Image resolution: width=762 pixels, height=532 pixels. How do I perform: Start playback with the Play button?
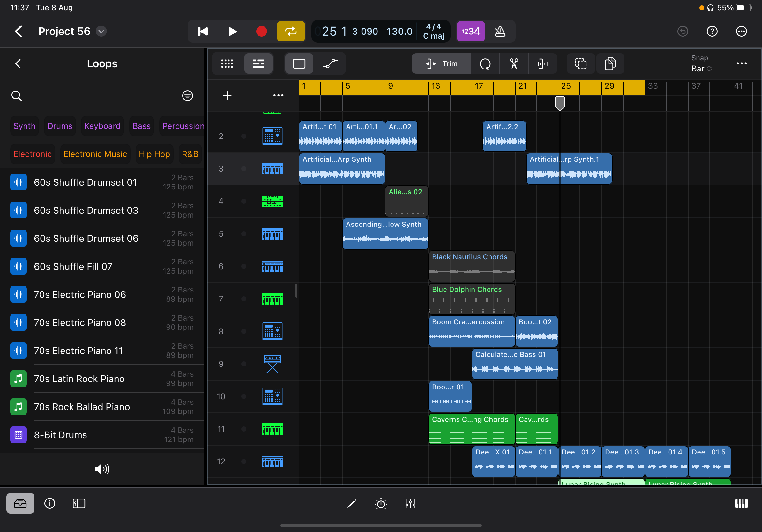tap(232, 32)
